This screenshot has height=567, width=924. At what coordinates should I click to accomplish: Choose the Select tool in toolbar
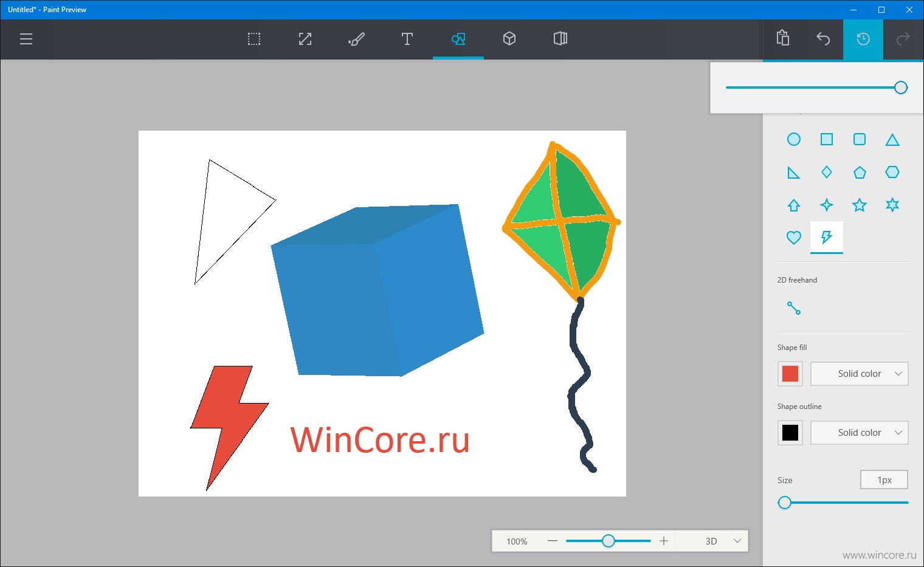(254, 40)
